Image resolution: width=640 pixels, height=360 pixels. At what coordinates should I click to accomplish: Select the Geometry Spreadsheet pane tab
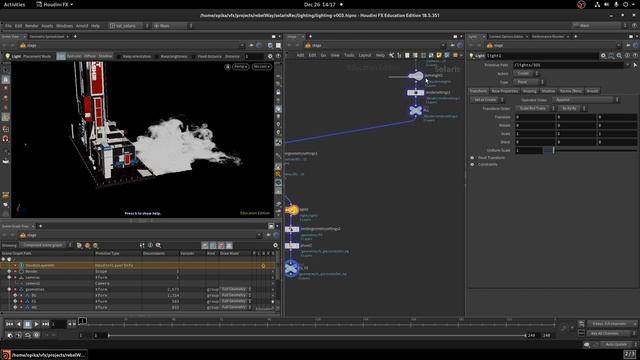(47, 37)
